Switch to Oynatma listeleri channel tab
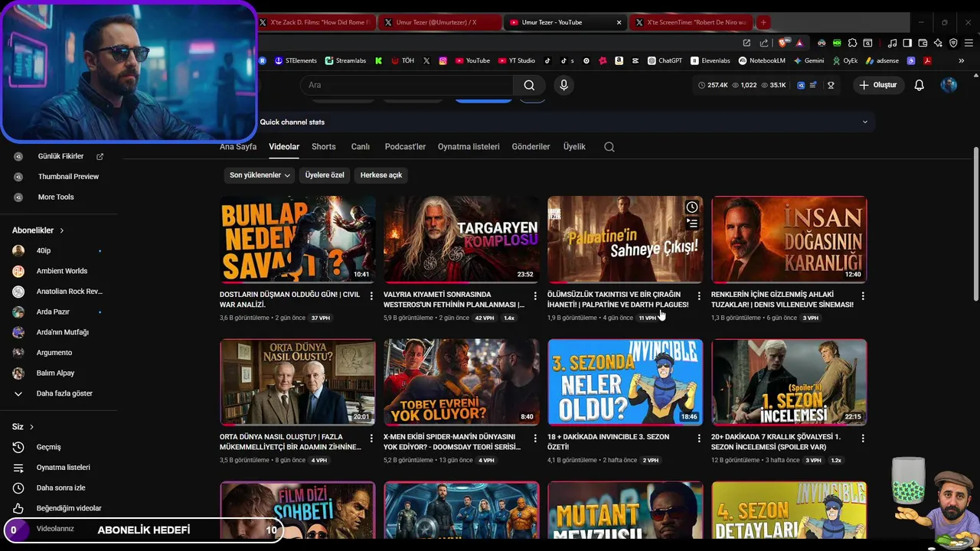The width and height of the screenshot is (980, 551). [x=469, y=147]
